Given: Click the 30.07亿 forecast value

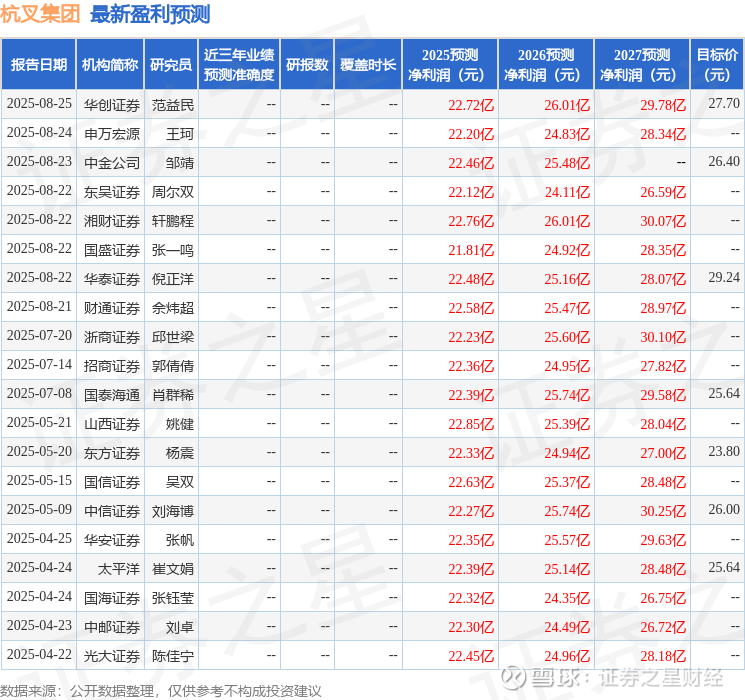Looking at the screenshot, I should (x=663, y=221).
